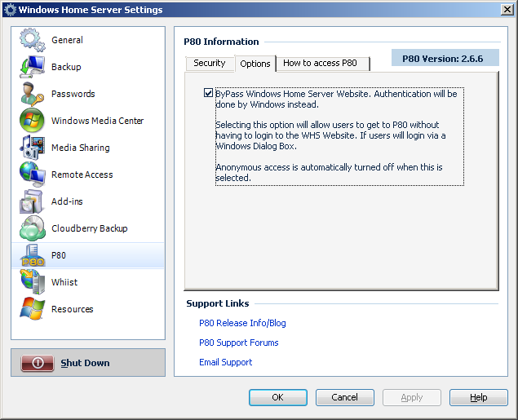Viewport: 518px width, 420px height.
Task: Select the Cloudberry Backup cloud icon
Action: (x=32, y=228)
